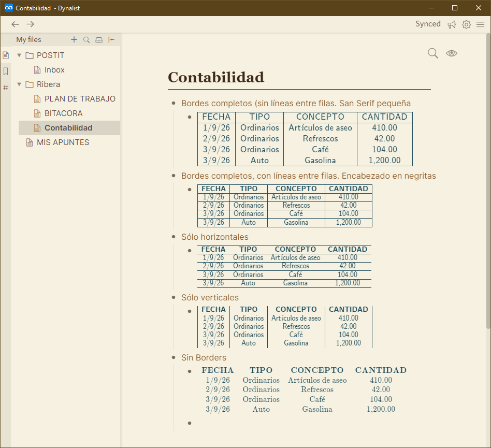Open the announcements megaphone icon

click(x=452, y=24)
